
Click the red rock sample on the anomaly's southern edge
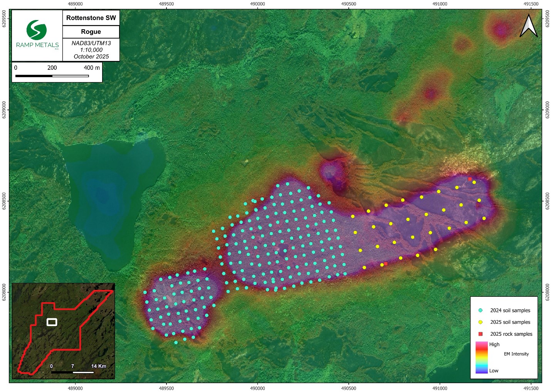pyautogui.click(x=385, y=264)
